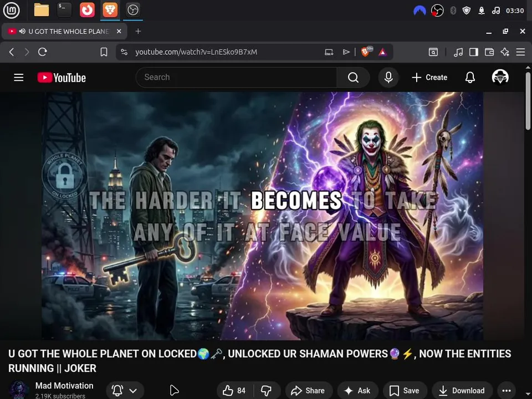The image size is (532, 399).
Task: Click the clock showing 03:30
Action: 515,11
